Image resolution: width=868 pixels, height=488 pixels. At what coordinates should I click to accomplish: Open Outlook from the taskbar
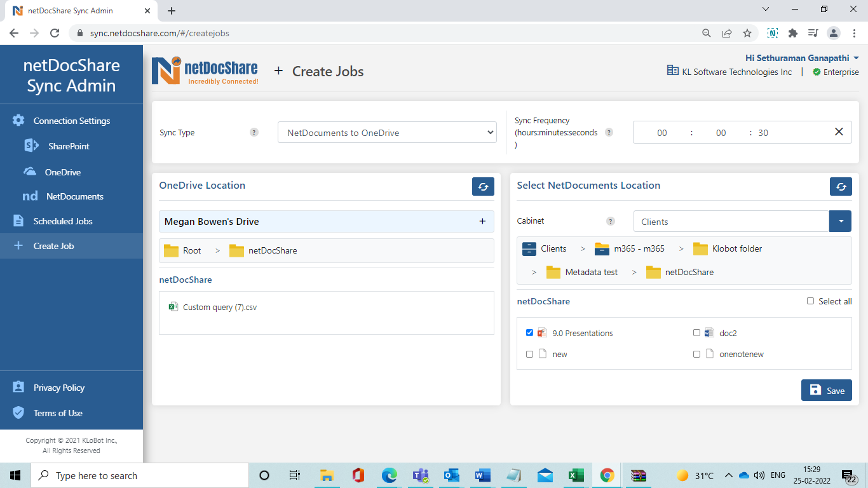(x=451, y=475)
